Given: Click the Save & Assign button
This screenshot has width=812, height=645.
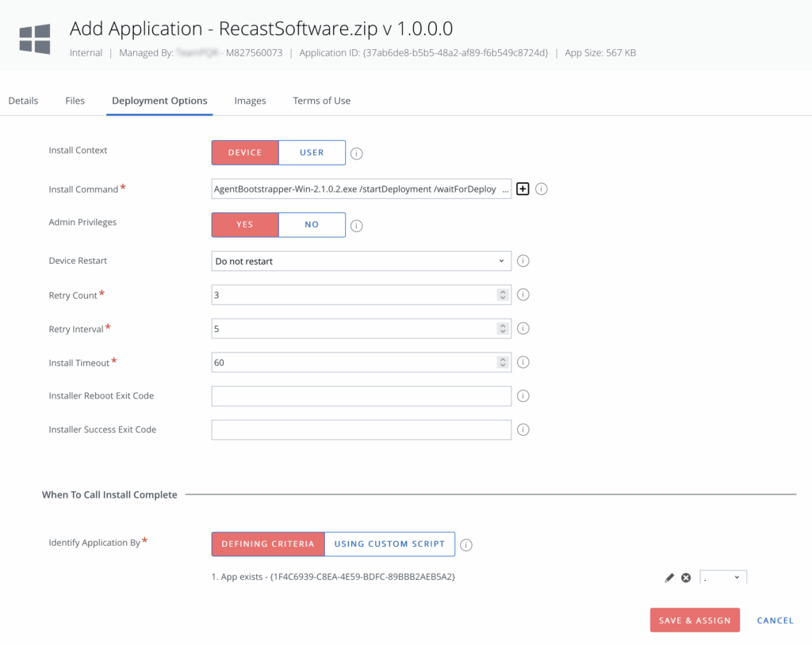Looking at the screenshot, I should pos(695,620).
